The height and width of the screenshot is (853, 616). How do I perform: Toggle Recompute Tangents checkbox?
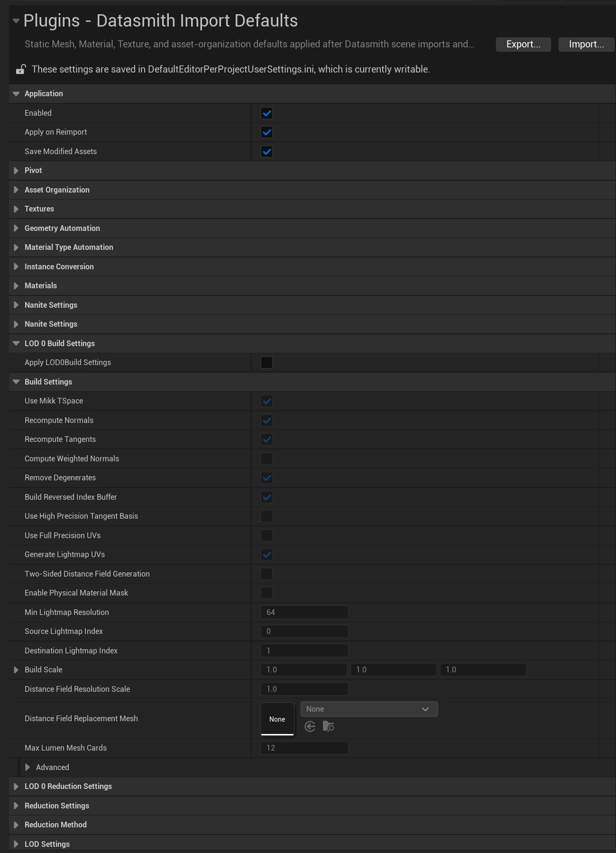click(267, 440)
